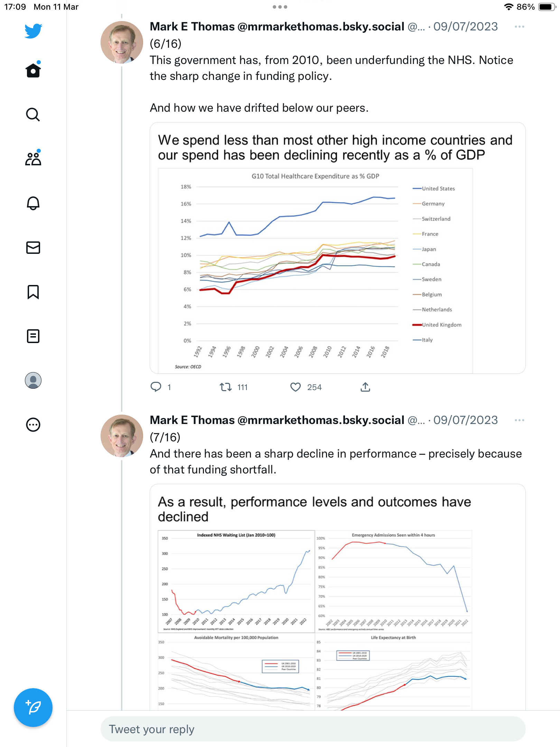Tap the three-dot multitasking menu at top
This screenshot has height=747, width=560.
(x=280, y=7)
